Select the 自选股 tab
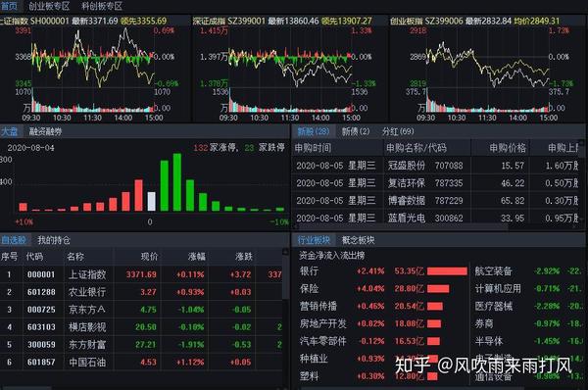 pyautogui.click(x=14, y=240)
